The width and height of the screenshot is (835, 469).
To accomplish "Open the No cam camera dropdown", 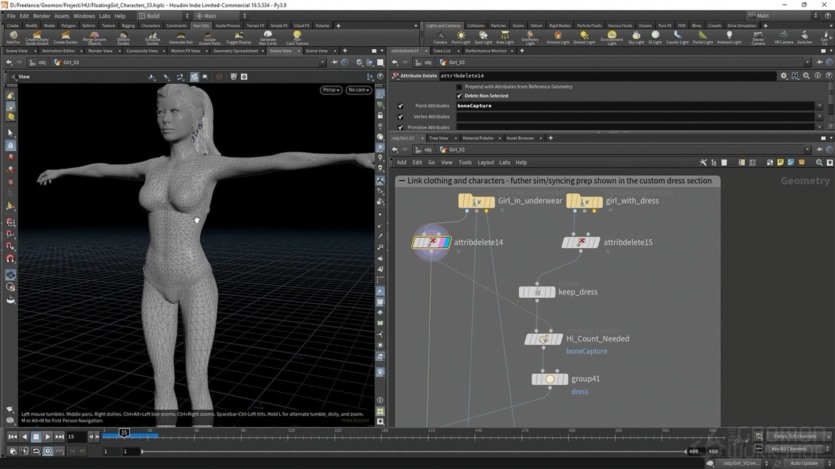I will [358, 90].
